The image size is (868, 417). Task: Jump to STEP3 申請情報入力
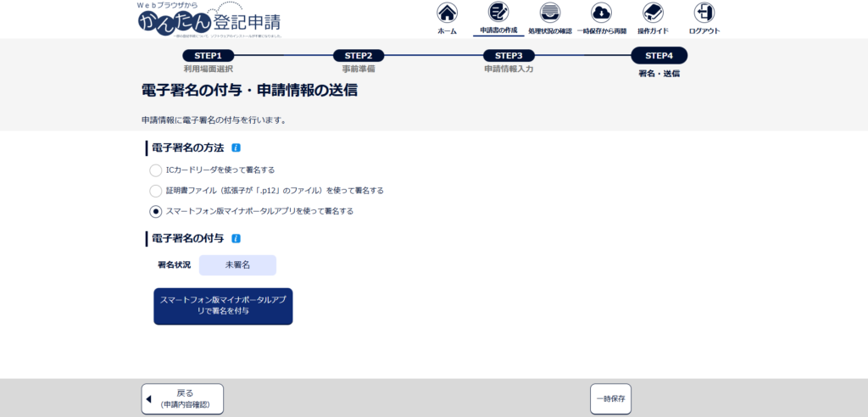[509, 56]
